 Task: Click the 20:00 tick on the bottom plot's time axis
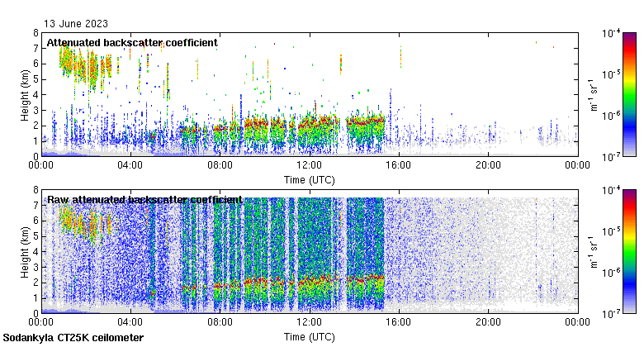488,322
